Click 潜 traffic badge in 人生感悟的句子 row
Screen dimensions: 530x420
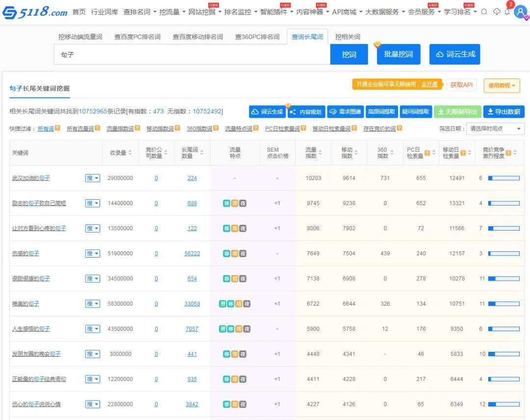(x=223, y=329)
